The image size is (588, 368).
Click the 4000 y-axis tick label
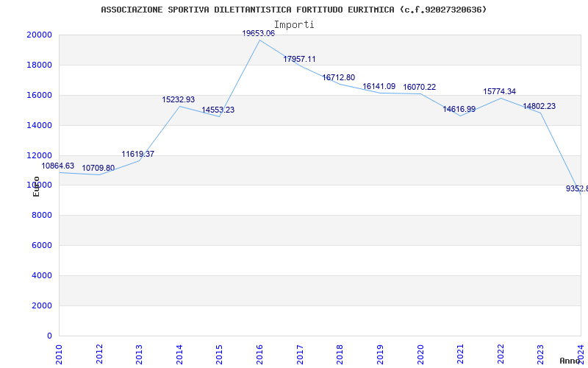[42, 275]
